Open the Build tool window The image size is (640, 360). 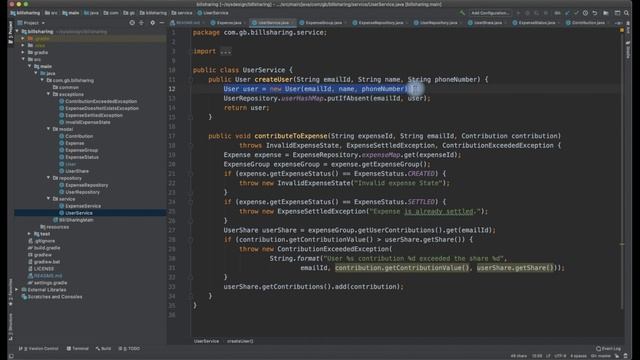(103, 349)
